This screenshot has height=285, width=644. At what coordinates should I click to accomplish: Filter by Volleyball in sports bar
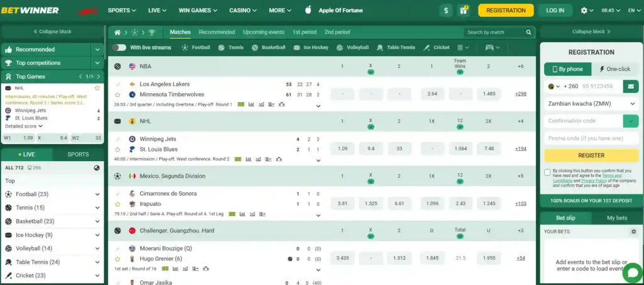tap(352, 48)
